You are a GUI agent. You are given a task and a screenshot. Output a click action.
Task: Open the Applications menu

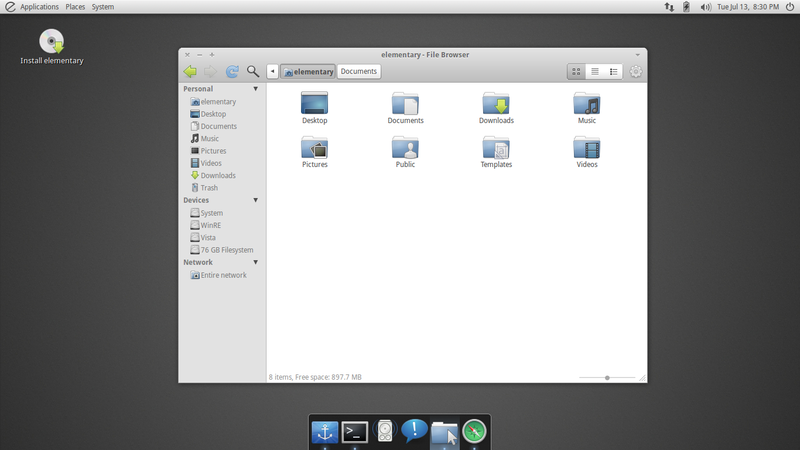[39, 7]
